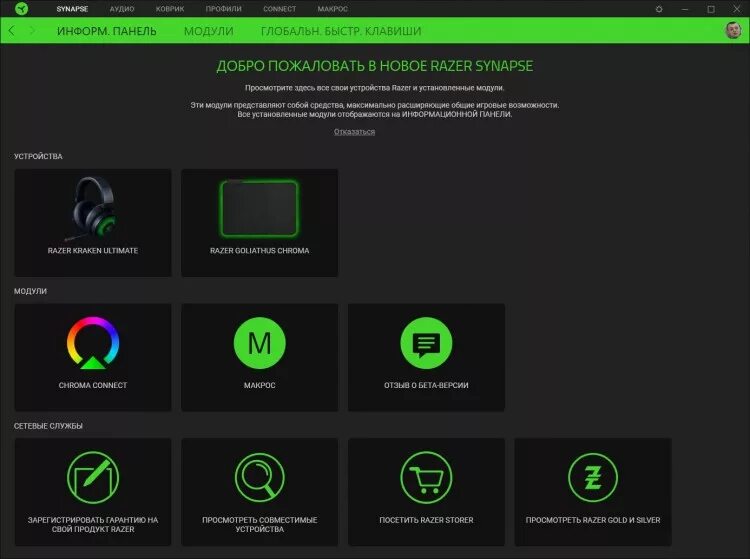Click the Отказаться link

354,132
